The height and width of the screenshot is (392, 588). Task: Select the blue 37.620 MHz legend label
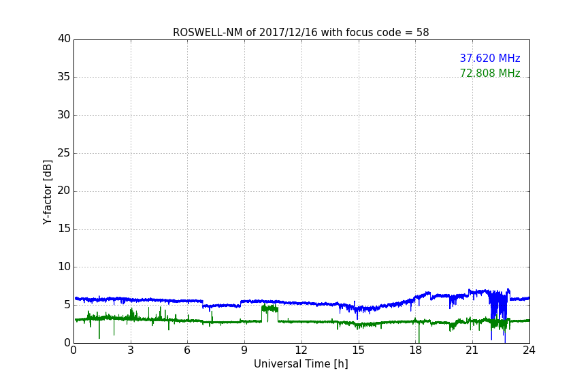(x=490, y=58)
